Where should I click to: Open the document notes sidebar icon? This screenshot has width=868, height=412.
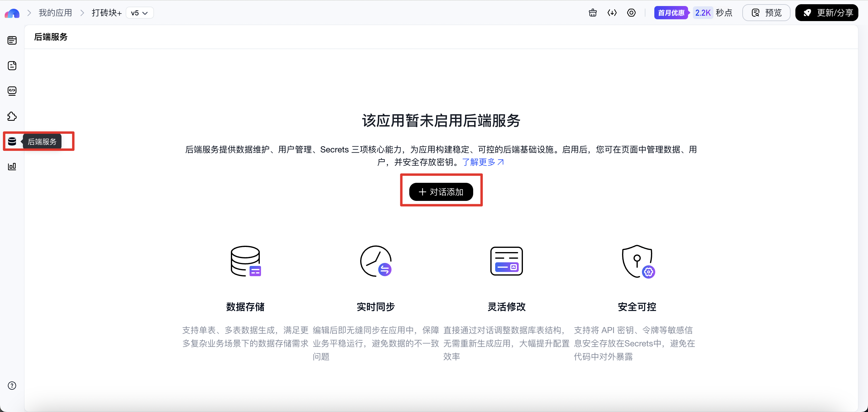[12, 66]
